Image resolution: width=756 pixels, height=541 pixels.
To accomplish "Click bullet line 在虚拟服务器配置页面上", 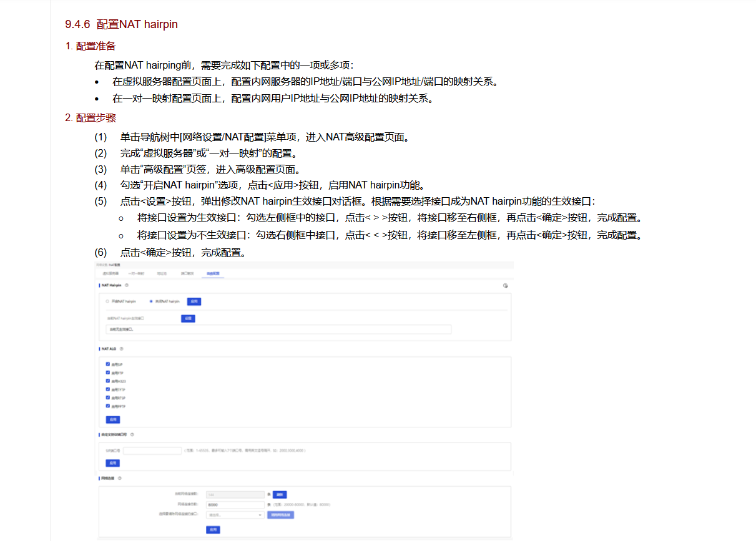I will (306, 82).
